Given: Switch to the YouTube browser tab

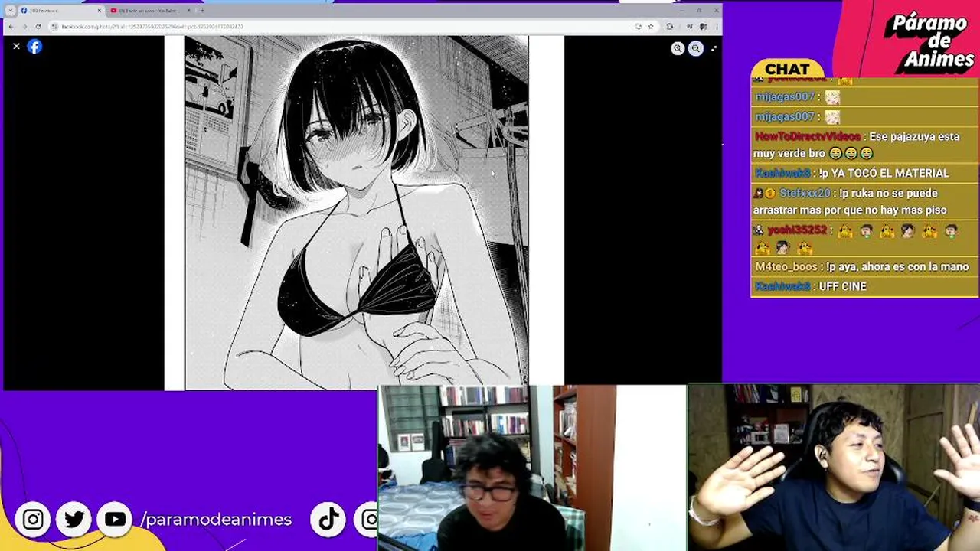Looking at the screenshot, I should pyautogui.click(x=149, y=11).
